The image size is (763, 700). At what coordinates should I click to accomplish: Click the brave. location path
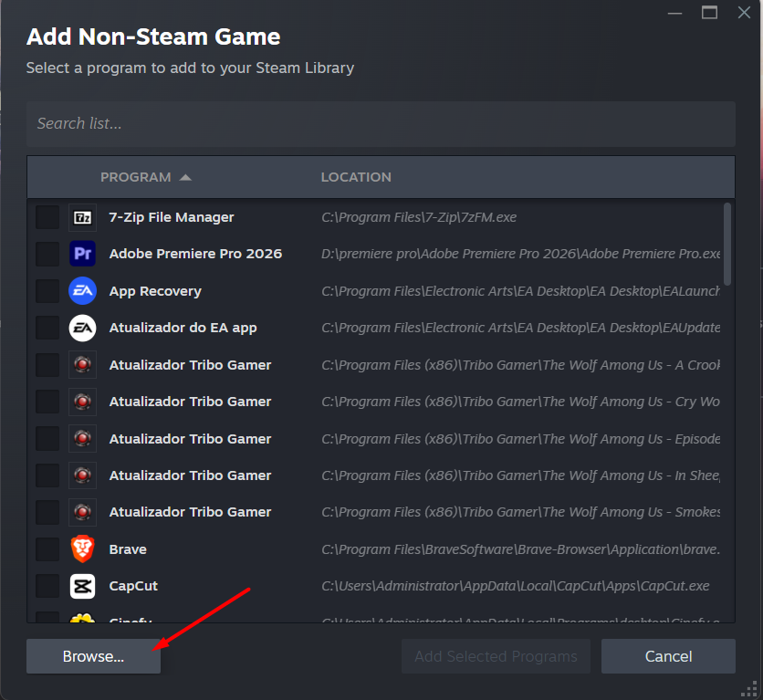[x=520, y=549]
